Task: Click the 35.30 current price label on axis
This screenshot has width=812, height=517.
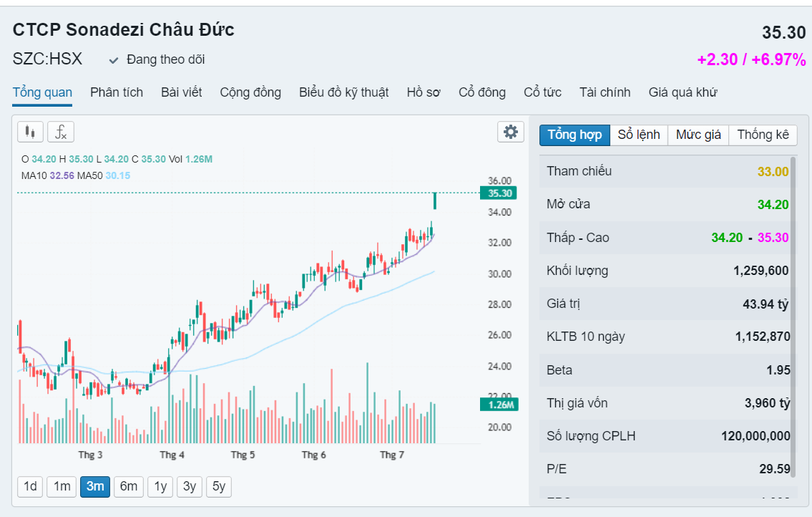Action: click(498, 193)
